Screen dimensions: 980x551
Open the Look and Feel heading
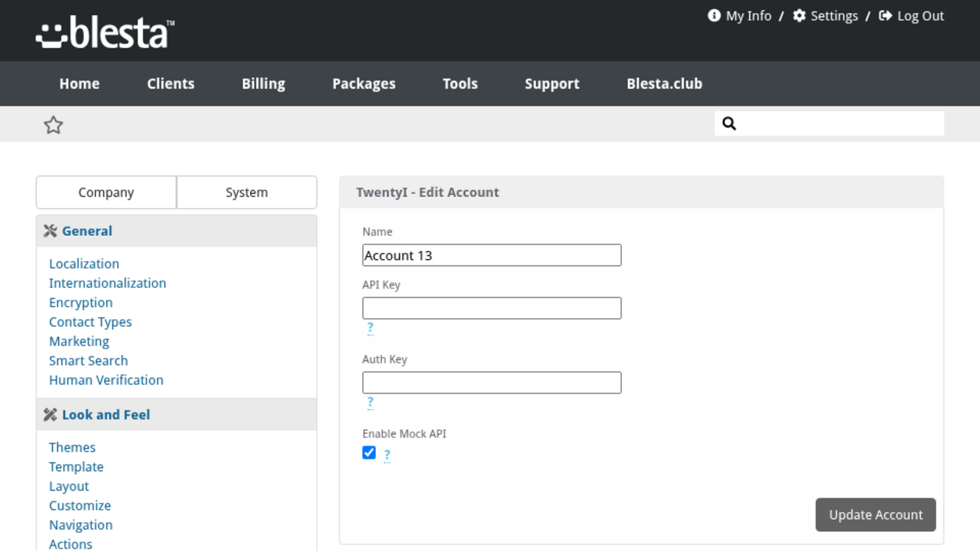[x=106, y=415]
